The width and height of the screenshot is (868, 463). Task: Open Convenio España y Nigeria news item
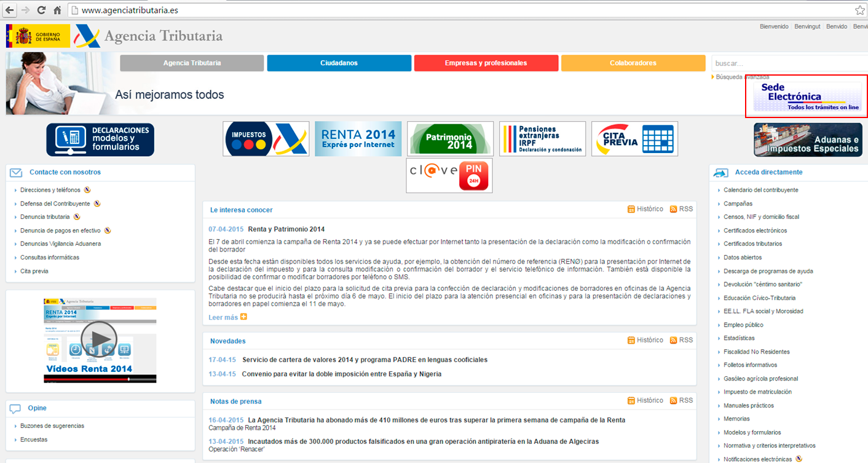(342, 374)
